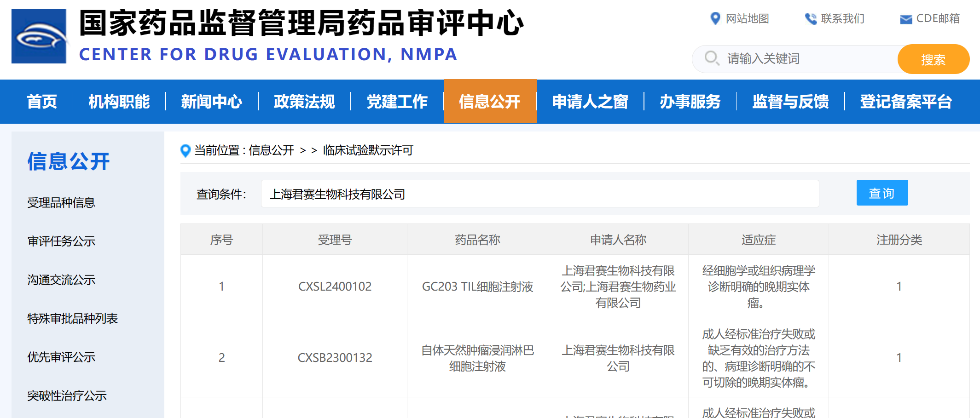Click the 注册分类 column header
Image resolution: width=980 pixels, height=418 pixels.
point(899,240)
